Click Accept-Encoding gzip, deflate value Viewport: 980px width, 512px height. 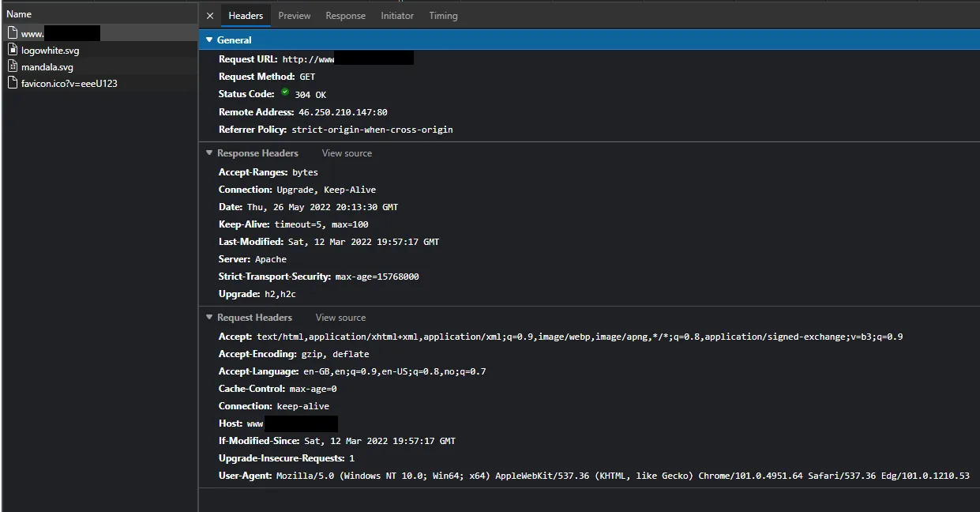pos(335,354)
